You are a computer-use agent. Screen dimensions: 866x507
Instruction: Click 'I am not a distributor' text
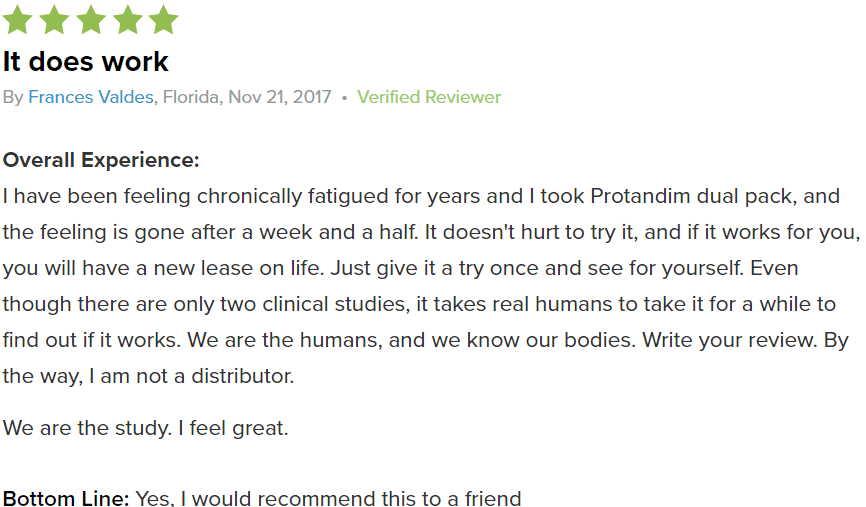pyautogui.click(x=192, y=377)
